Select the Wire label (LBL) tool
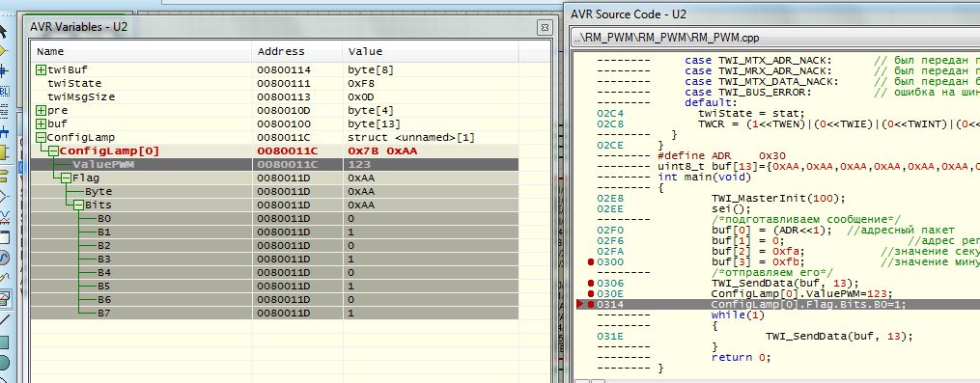 4,92
